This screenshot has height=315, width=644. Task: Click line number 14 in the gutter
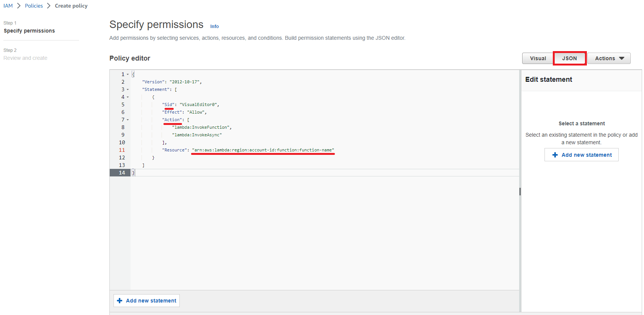coord(122,173)
